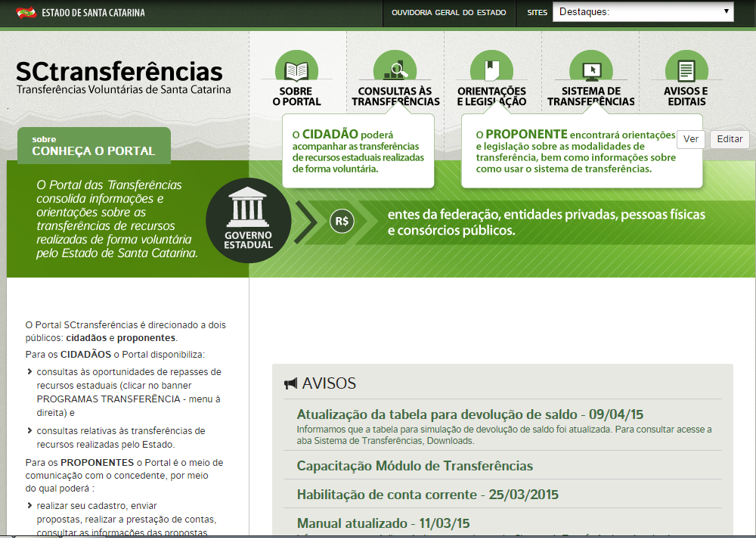Click the Santa Catarina state flag icon
The width and height of the screenshot is (756, 543).
coord(26,13)
